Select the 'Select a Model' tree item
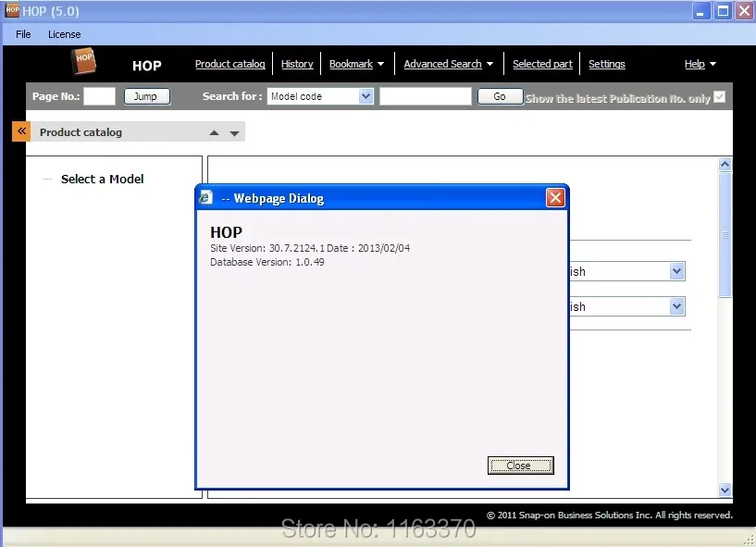The image size is (756, 547). [102, 179]
